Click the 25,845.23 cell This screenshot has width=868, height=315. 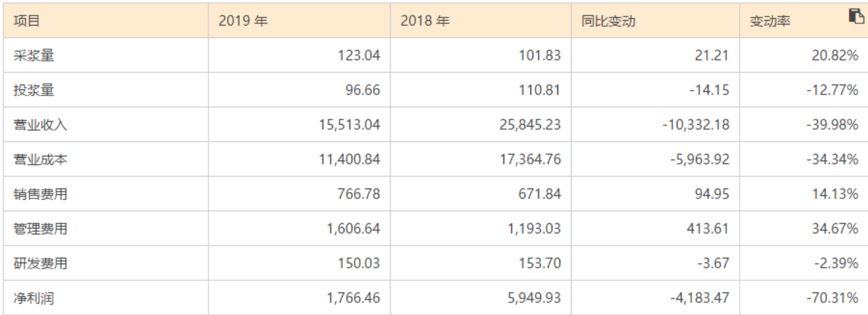(x=530, y=125)
